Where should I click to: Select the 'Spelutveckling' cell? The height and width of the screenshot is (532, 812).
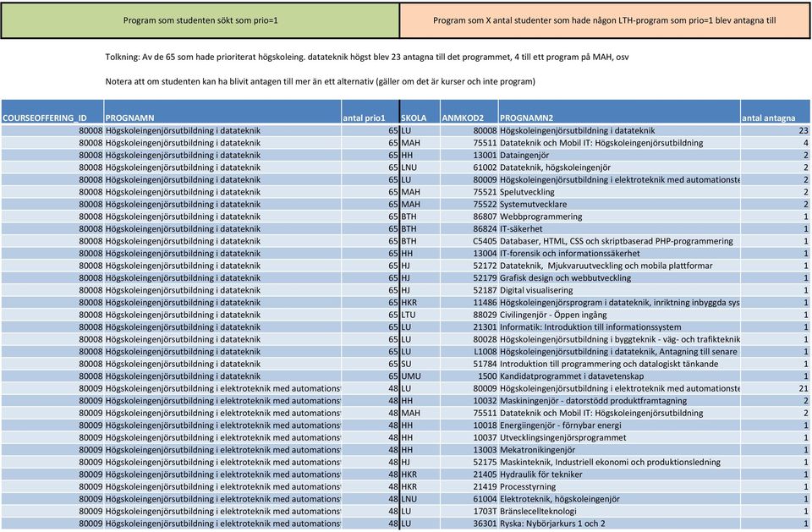[x=619, y=192]
